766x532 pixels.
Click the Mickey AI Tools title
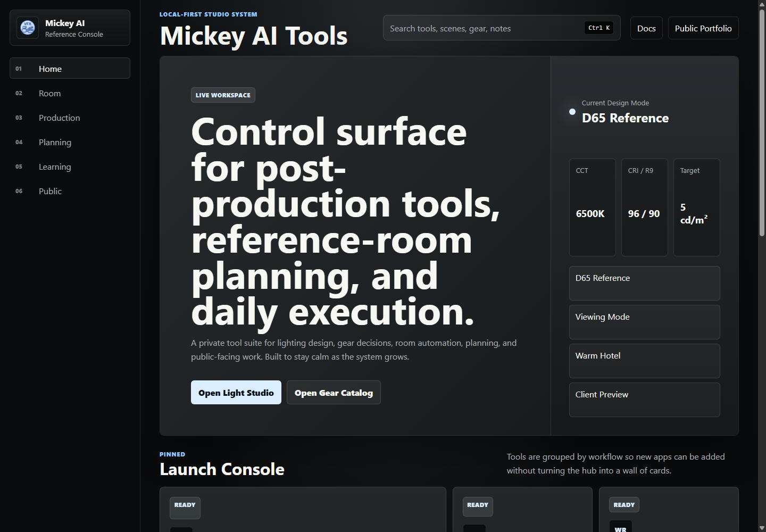[254, 36]
